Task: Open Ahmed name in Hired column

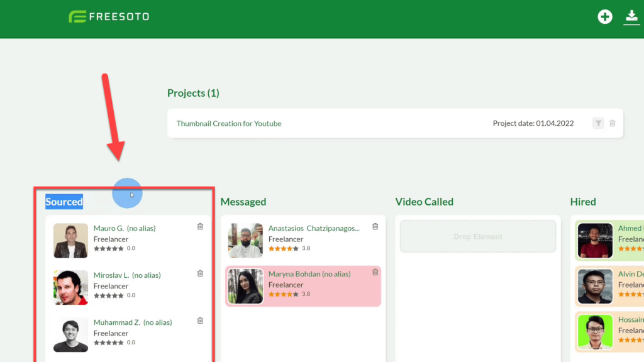Action: (631, 228)
